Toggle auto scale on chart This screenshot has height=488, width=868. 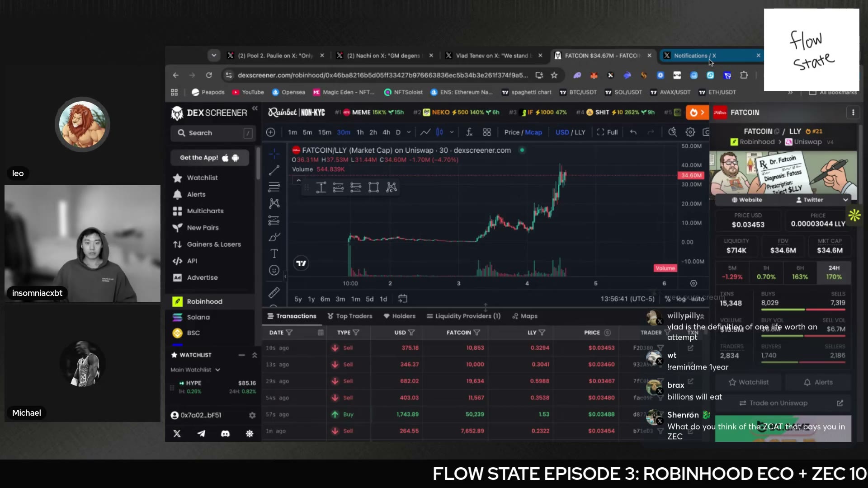tap(698, 299)
